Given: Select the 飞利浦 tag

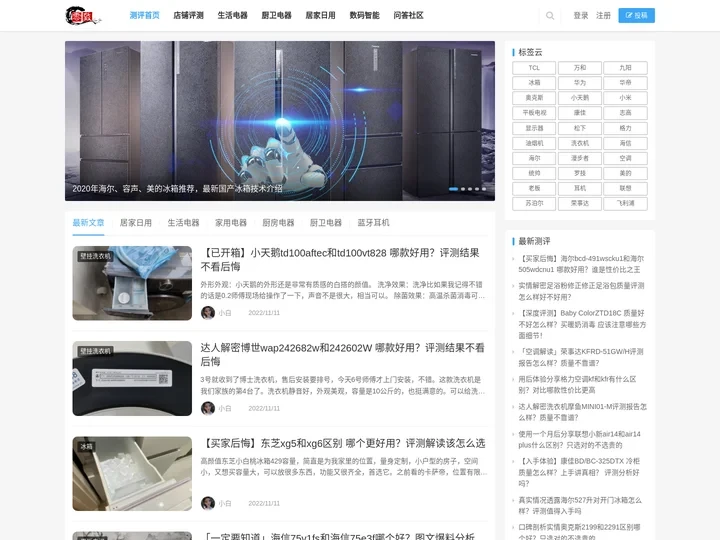Looking at the screenshot, I should (625, 203).
